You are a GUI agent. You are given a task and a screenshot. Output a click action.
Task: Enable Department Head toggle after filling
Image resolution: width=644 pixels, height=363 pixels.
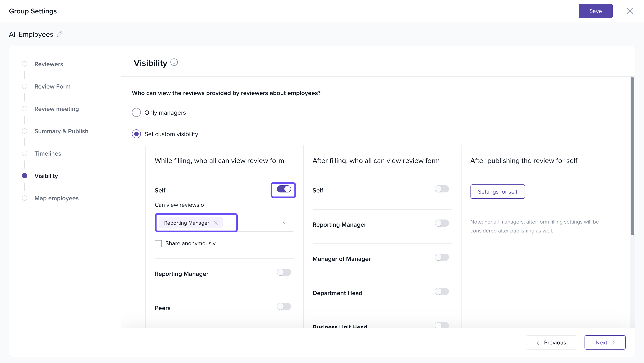click(x=441, y=291)
